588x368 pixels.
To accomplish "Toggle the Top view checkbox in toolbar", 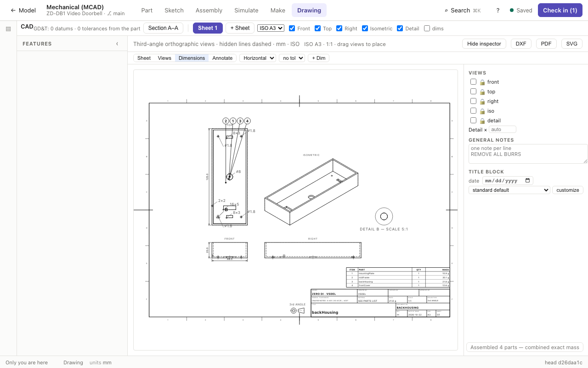I will coord(317,28).
